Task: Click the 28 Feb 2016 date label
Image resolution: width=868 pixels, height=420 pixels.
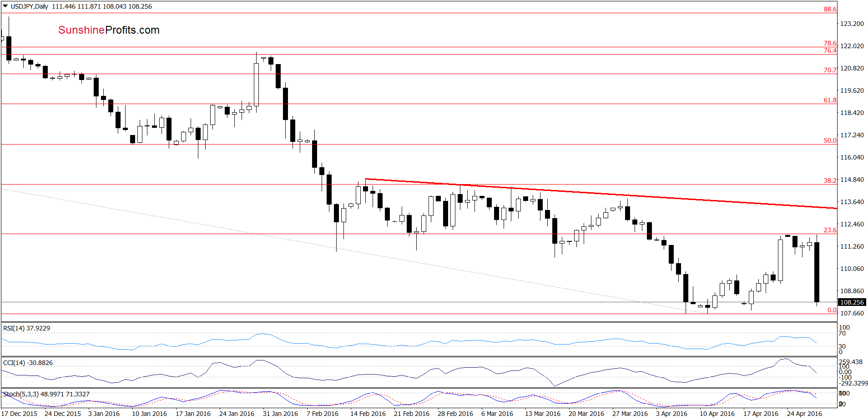Action: [455, 414]
